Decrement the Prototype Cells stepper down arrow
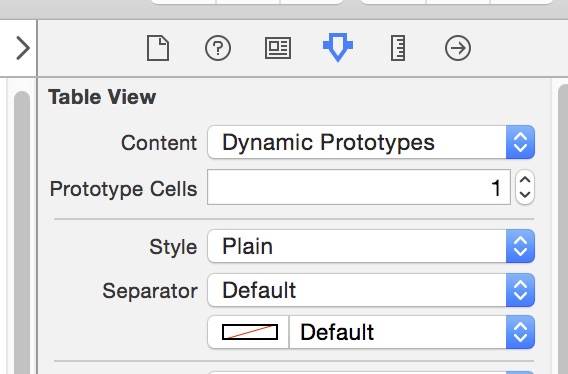568x374 pixels. (x=525, y=196)
